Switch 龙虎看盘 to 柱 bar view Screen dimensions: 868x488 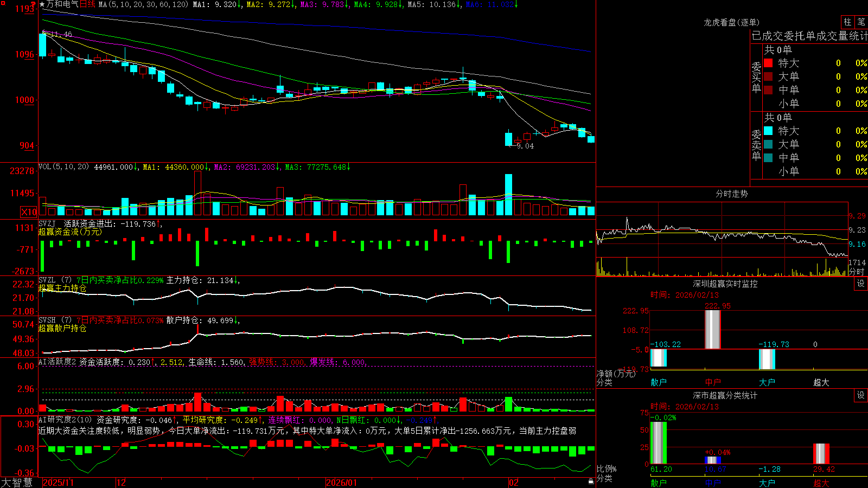(847, 22)
